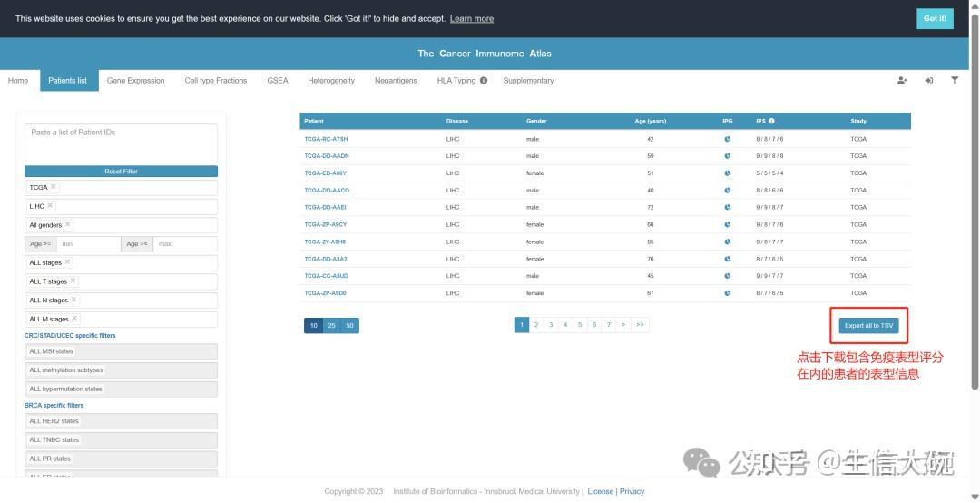Click the info icon beside IPS header
This screenshot has width=980, height=503.
[x=771, y=121]
